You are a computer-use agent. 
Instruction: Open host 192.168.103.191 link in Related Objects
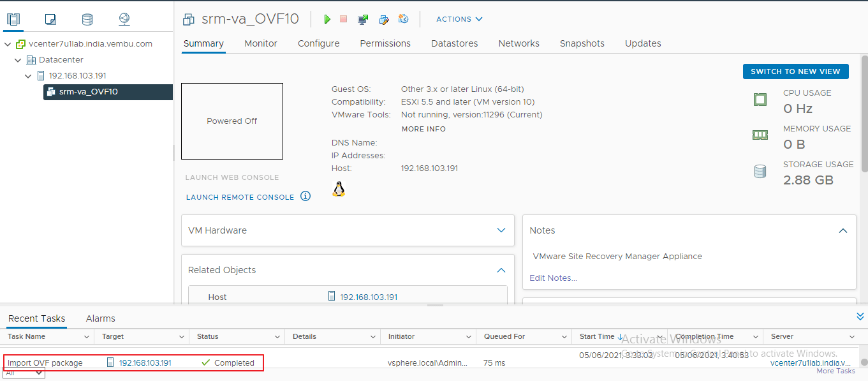click(x=369, y=297)
